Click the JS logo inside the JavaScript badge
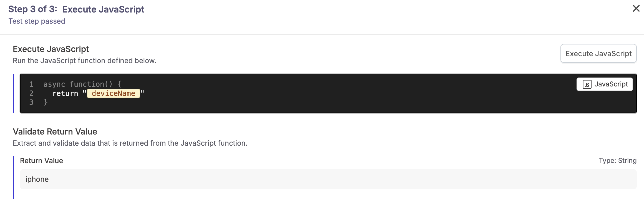This screenshot has width=644, height=199. pos(587,84)
